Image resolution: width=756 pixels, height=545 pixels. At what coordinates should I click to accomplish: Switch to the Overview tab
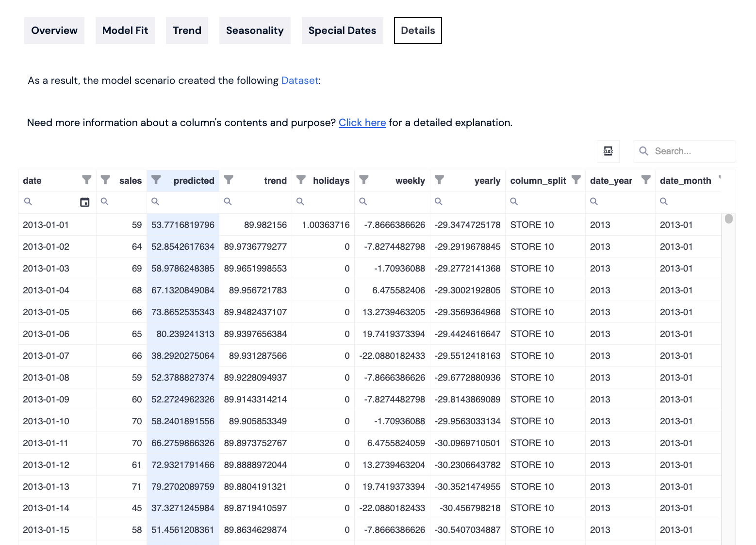tap(54, 31)
